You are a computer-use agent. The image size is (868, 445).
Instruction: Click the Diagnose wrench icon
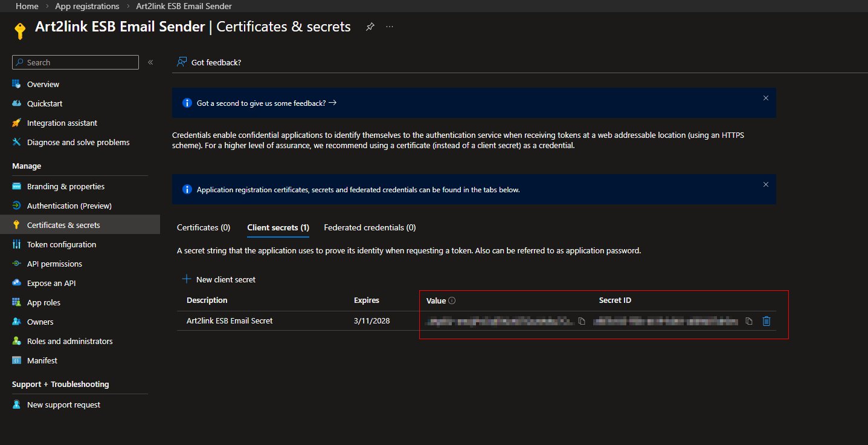[16, 142]
